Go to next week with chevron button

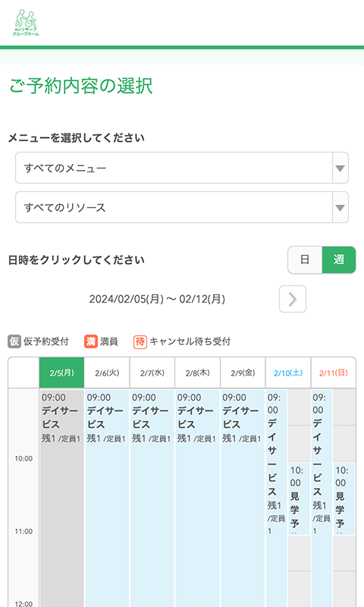coord(293,299)
